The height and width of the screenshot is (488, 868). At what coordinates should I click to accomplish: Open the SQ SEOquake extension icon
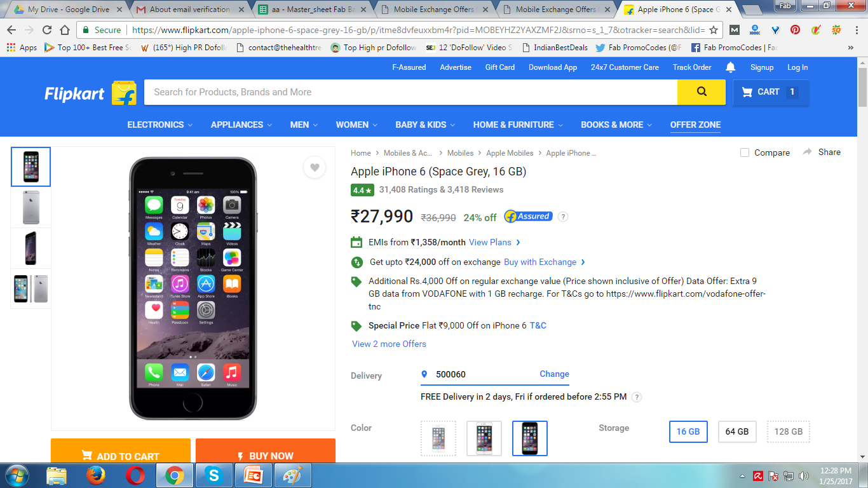click(836, 30)
